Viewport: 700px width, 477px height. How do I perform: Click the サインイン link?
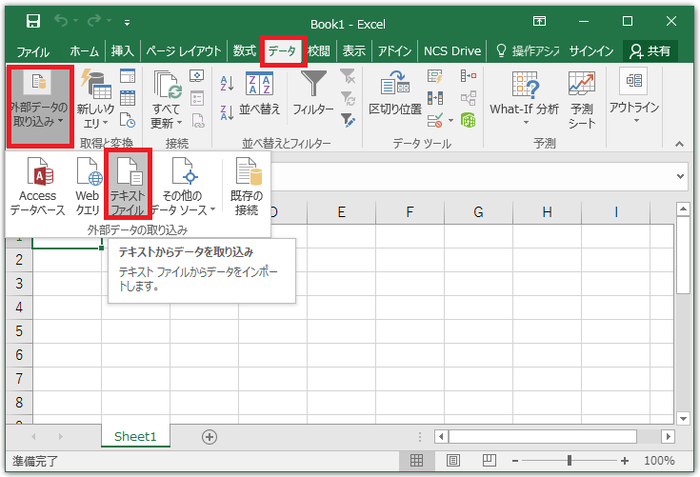point(591,51)
